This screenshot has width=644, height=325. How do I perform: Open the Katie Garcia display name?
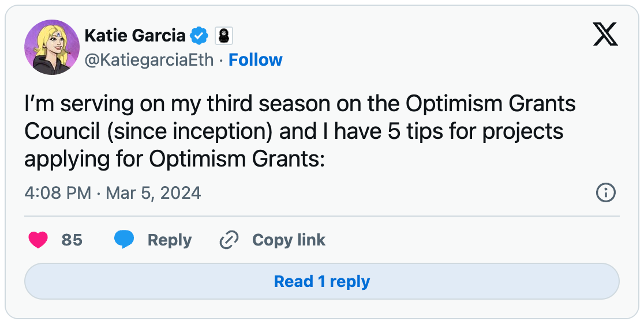click(135, 36)
